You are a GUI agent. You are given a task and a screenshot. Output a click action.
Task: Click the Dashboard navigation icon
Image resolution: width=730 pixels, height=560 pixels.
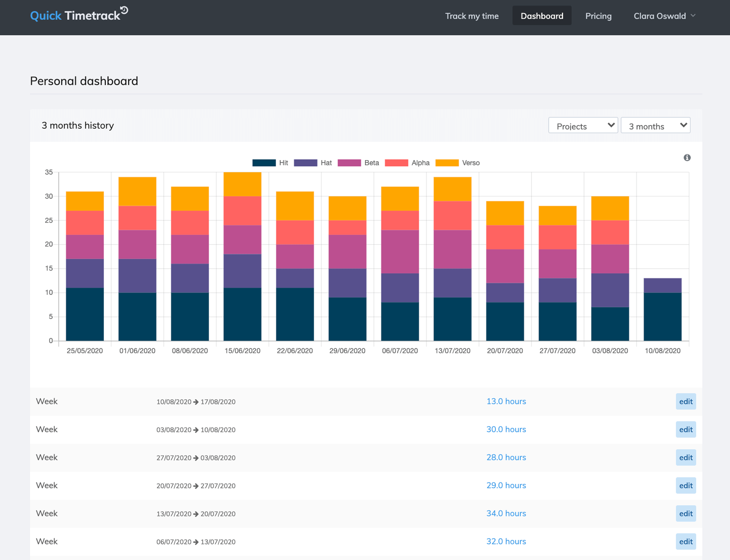[x=541, y=16]
